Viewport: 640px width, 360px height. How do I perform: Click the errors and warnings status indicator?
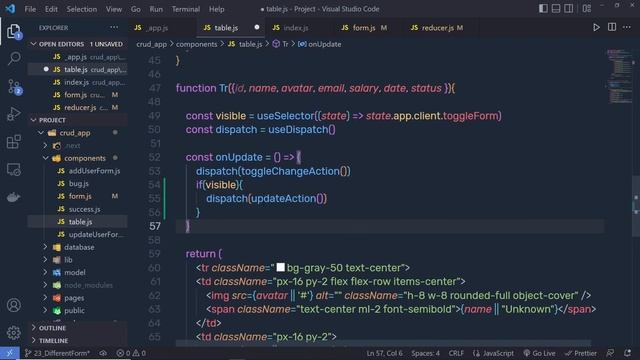131,353
